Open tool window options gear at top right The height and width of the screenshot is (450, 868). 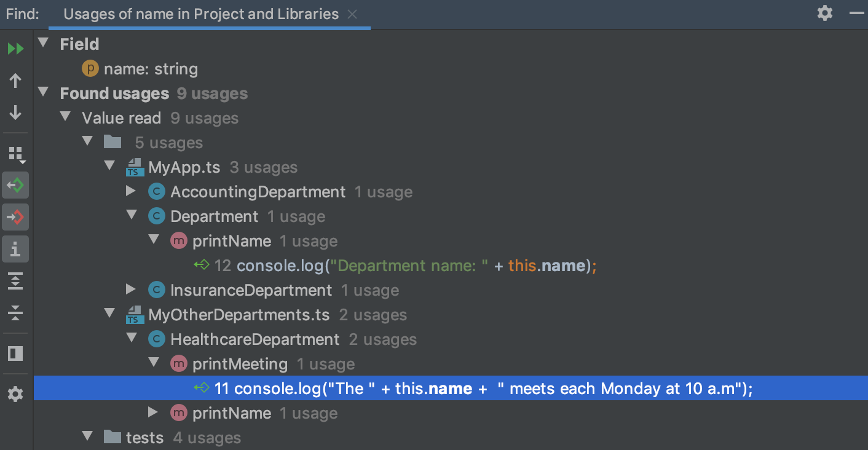(x=825, y=13)
